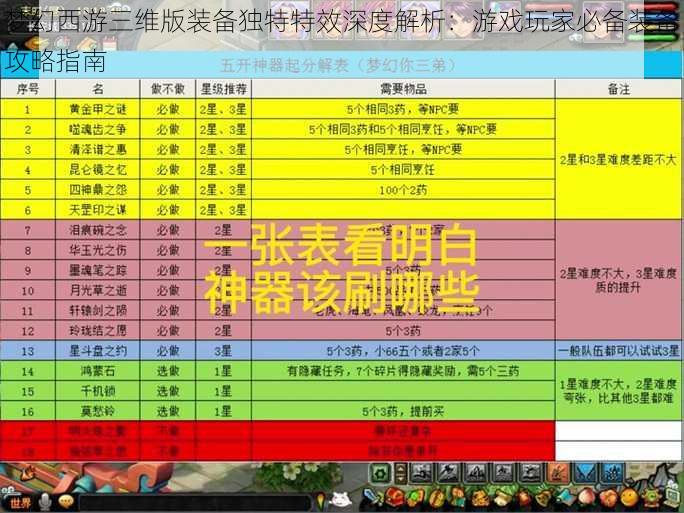The height and width of the screenshot is (513, 684).
Task: Tap the microphone voice chat icon
Action: pyautogui.click(x=45, y=502)
